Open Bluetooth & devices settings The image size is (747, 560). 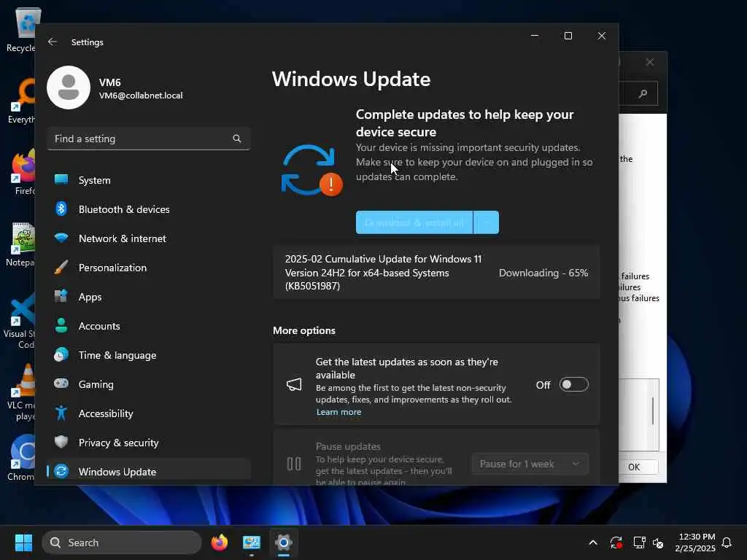149,209
